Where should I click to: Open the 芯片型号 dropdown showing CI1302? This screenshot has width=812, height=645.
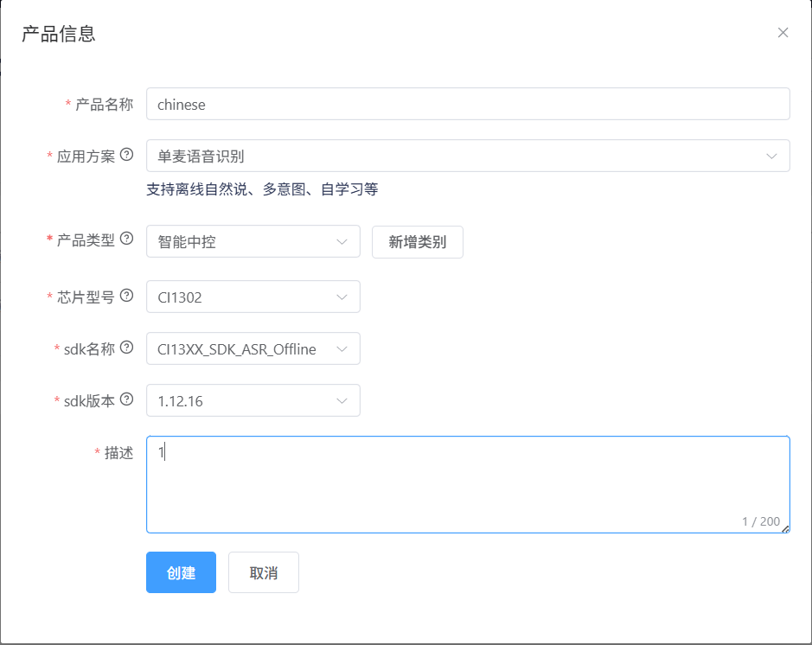point(253,297)
